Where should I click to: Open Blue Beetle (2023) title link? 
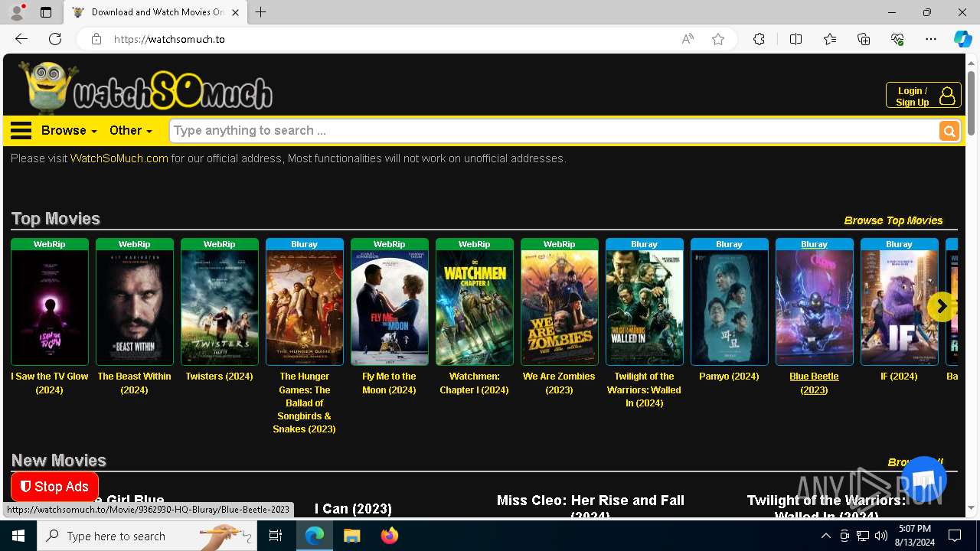(814, 383)
